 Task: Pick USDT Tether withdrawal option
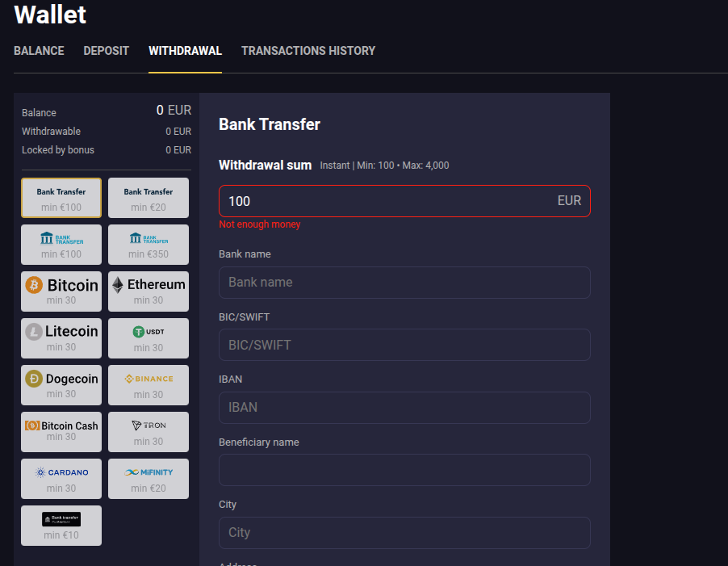click(x=149, y=338)
